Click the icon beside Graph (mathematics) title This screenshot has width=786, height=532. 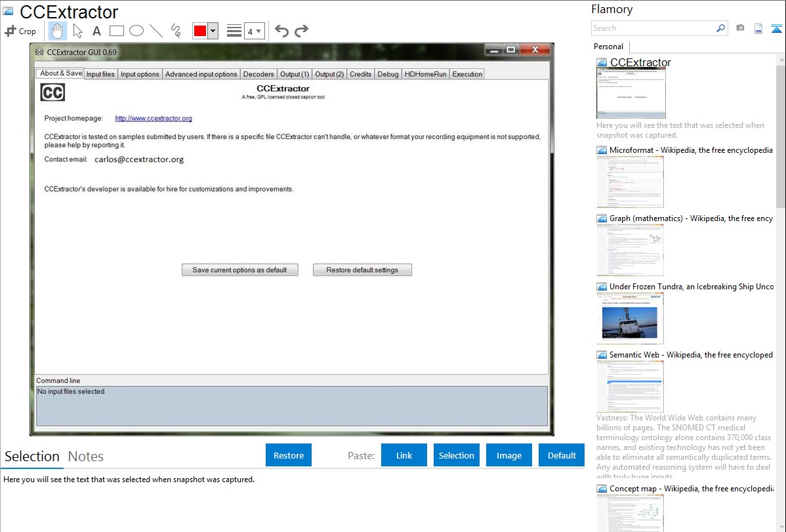[602, 218]
